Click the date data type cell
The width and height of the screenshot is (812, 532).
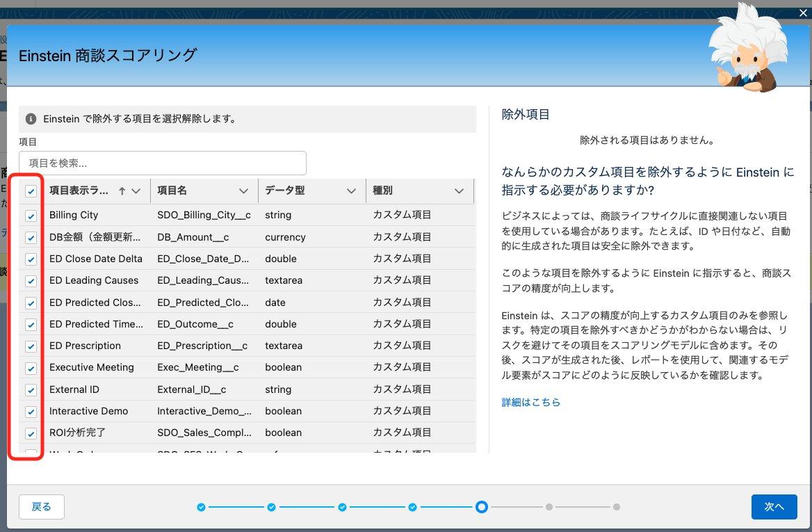[x=275, y=303]
